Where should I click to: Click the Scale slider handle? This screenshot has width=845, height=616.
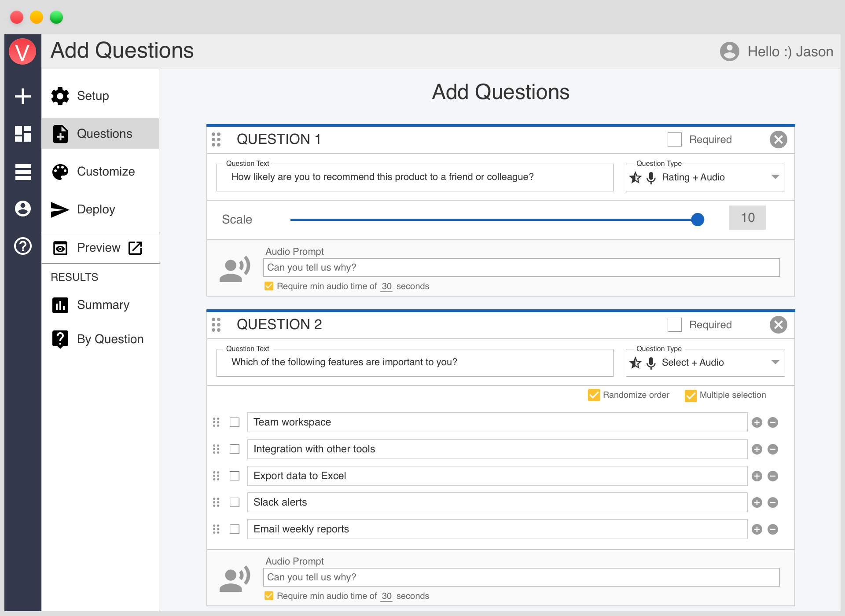tap(698, 220)
